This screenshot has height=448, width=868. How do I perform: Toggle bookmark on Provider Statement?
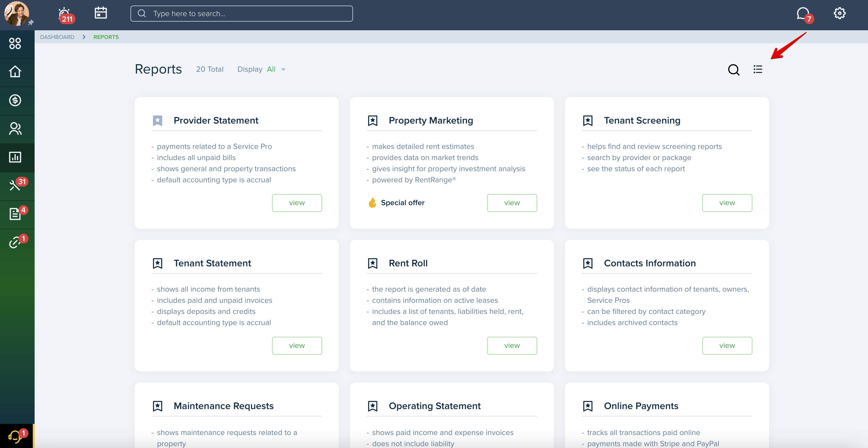pos(157,120)
